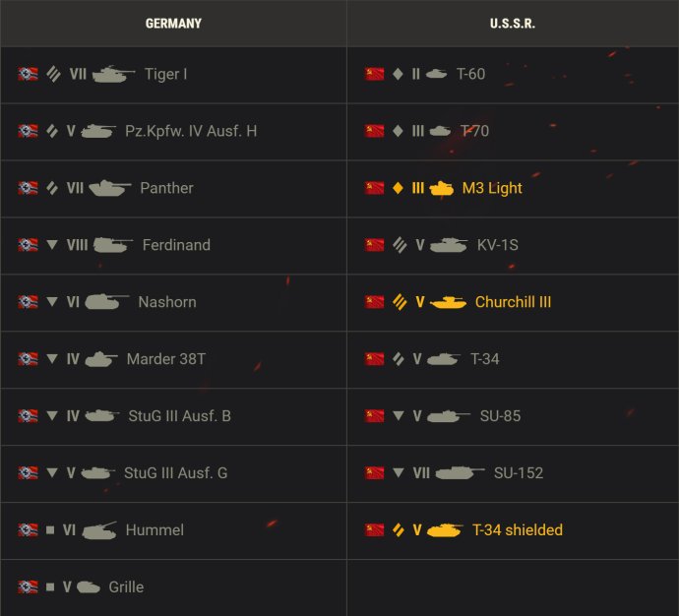Open the T-34 shielded tank entry
This screenshot has height=616, width=679.
pos(513,529)
